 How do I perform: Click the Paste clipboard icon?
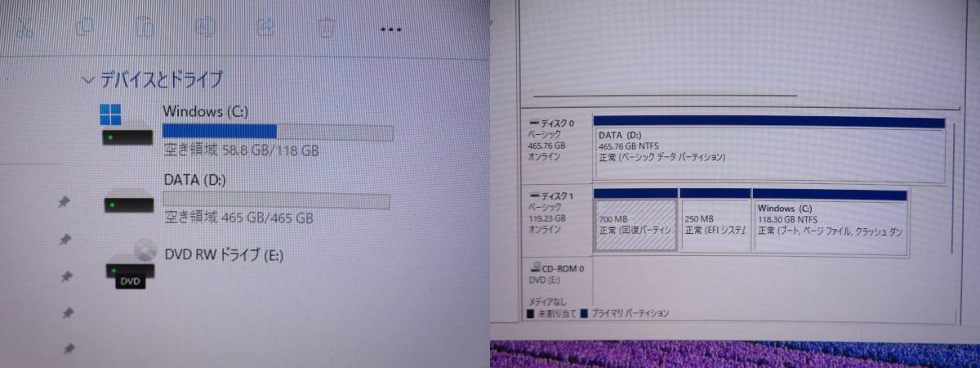(x=144, y=27)
